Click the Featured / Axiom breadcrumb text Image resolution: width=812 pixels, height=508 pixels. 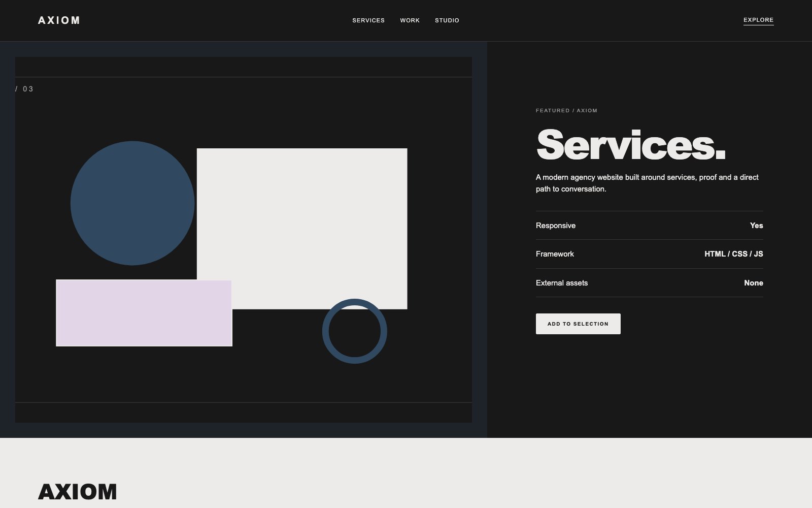pos(566,110)
